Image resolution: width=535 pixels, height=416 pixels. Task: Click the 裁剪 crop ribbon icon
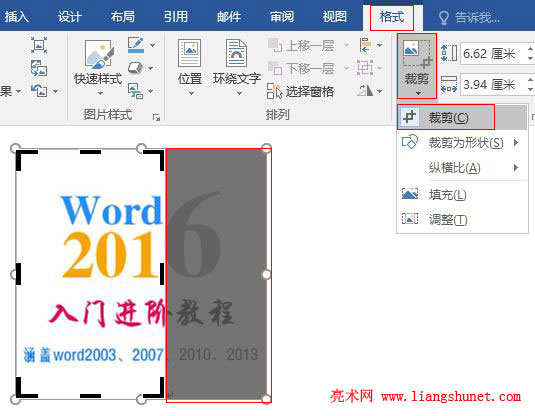[417, 53]
